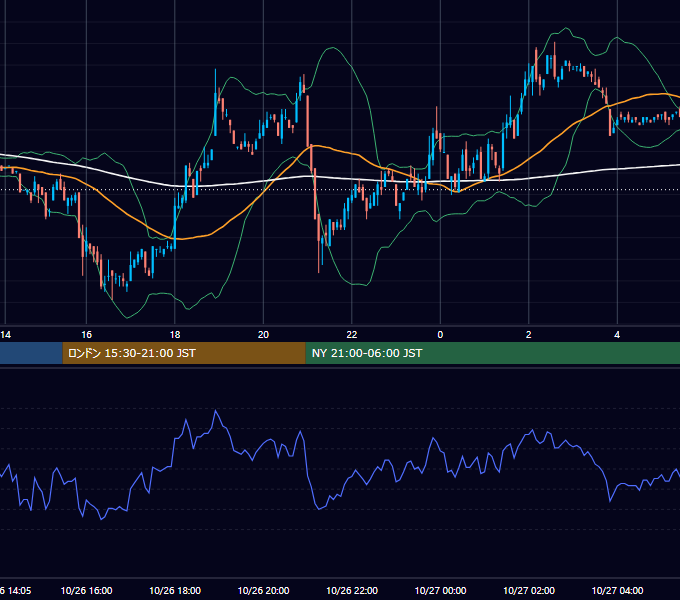680x600 pixels.
Task: Click the 0 hour label on price chart axis
Action: click(440, 335)
